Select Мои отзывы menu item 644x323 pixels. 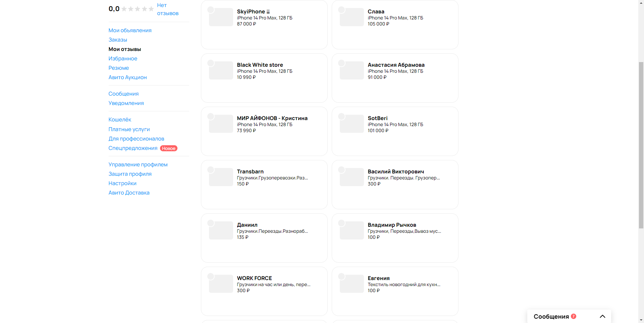coord(125,49)
